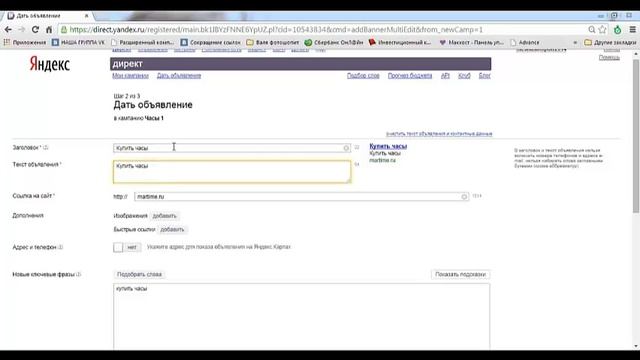Open the Chrome hamburger menu
The width and height of the screenshot is (640, 360).
(x=633, y=30)
